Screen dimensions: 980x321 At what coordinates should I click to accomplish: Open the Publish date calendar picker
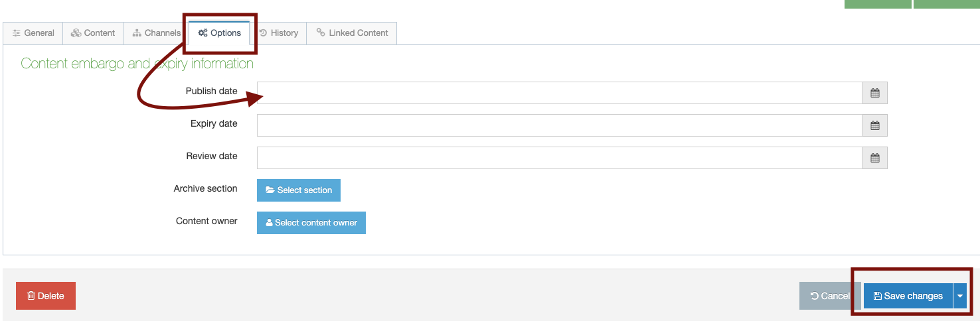point(874,94)
